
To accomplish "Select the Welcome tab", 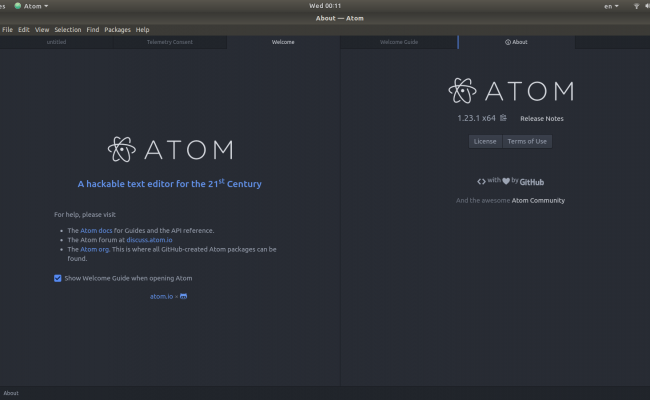I will tap(283, 42).
